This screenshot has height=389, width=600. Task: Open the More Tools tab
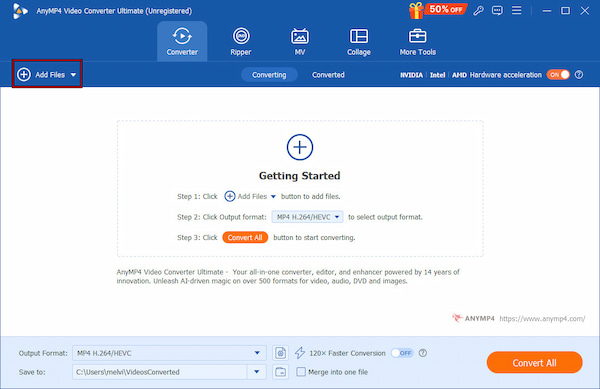click(417, 41)
